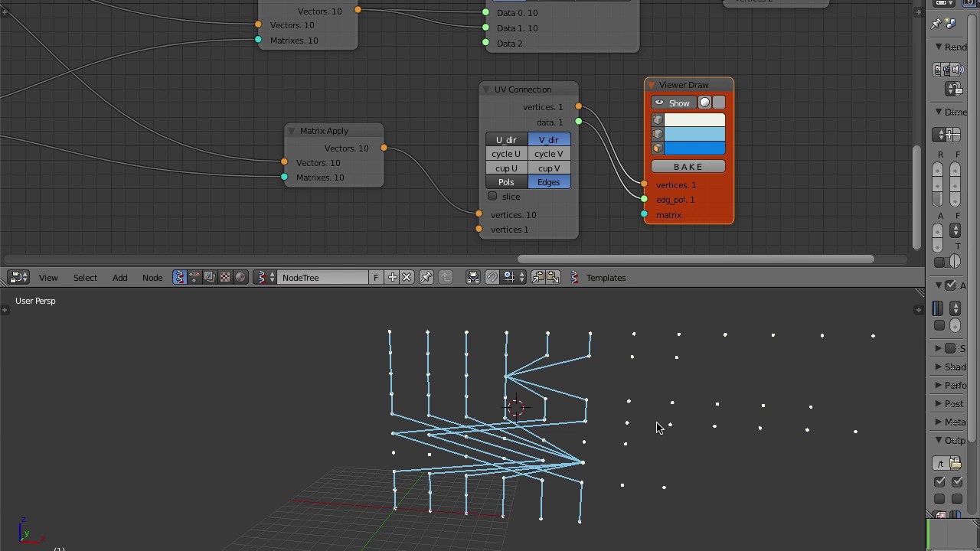Image resolution: width=980 pixels, height=551 pixels.
Task: Toggle cycle U option
Action: (x=506, y=154)
